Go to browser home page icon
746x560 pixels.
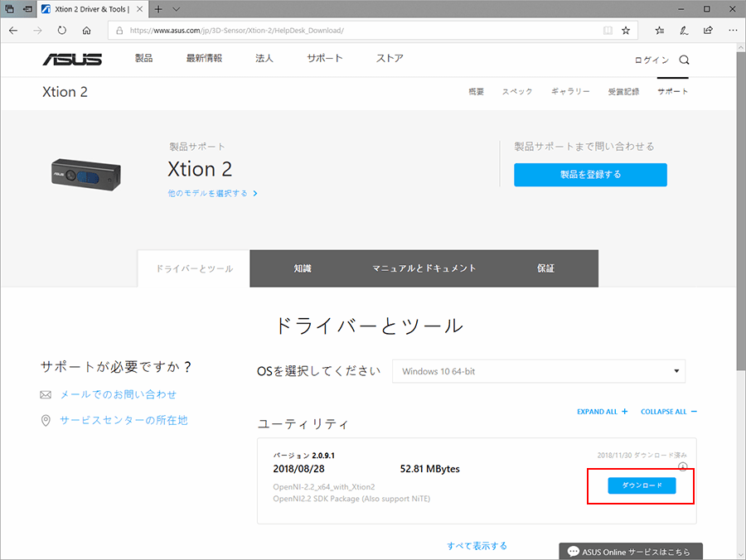click(86, 31)
